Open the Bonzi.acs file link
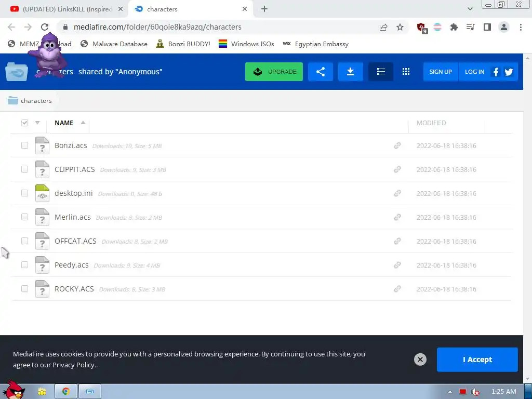 71,145
